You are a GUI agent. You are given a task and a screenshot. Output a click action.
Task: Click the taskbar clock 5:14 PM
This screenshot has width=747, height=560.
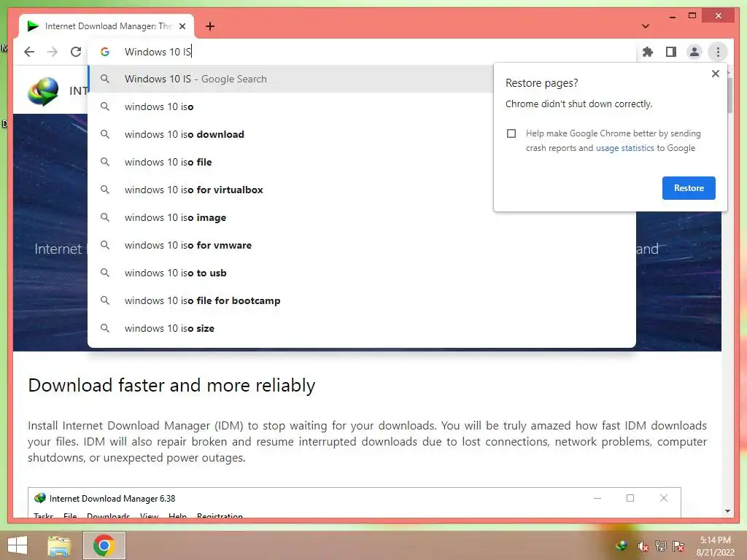point(715,540)
